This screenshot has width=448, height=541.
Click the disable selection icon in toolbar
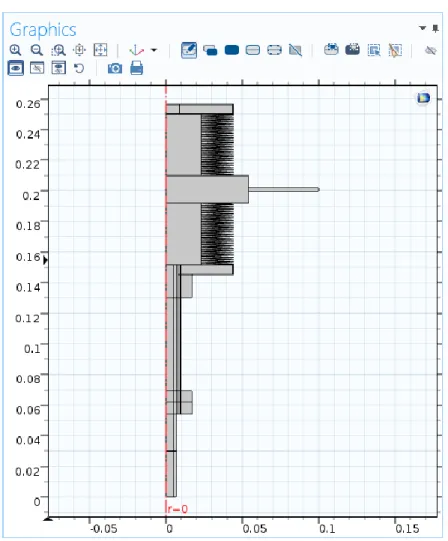coord(295,50)
